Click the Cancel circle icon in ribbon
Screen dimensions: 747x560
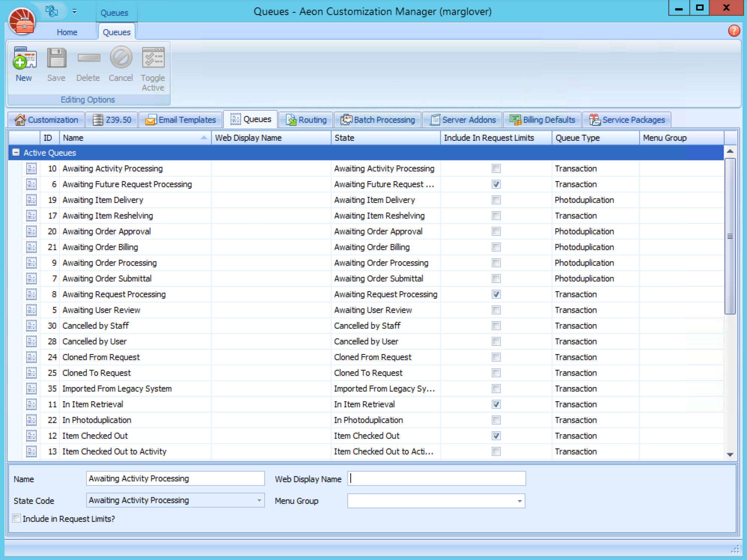pyautogui.click(x=121, y=58)
